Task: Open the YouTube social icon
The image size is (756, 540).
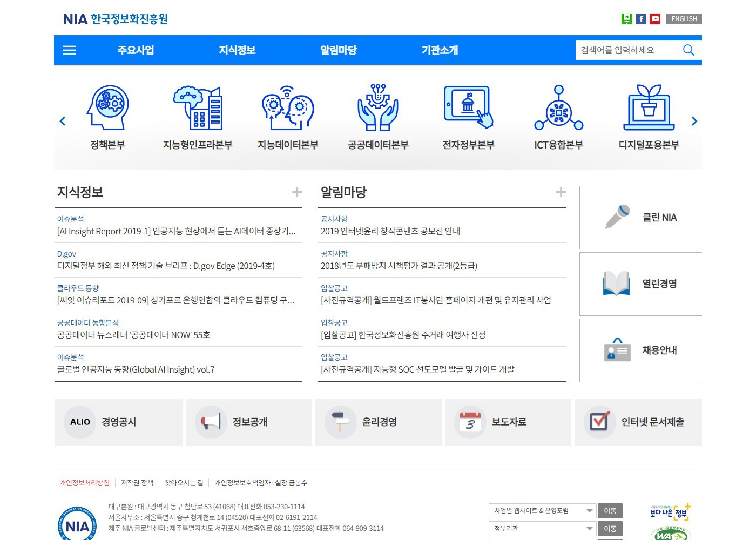Action: pos(655,19)
